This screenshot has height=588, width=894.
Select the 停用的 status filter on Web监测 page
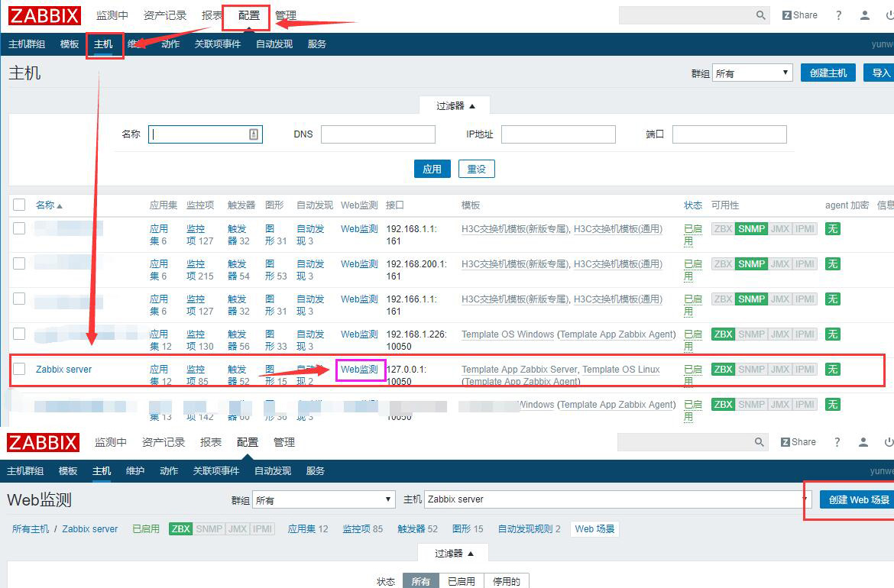pyautogui.click(x=507, y=581)
